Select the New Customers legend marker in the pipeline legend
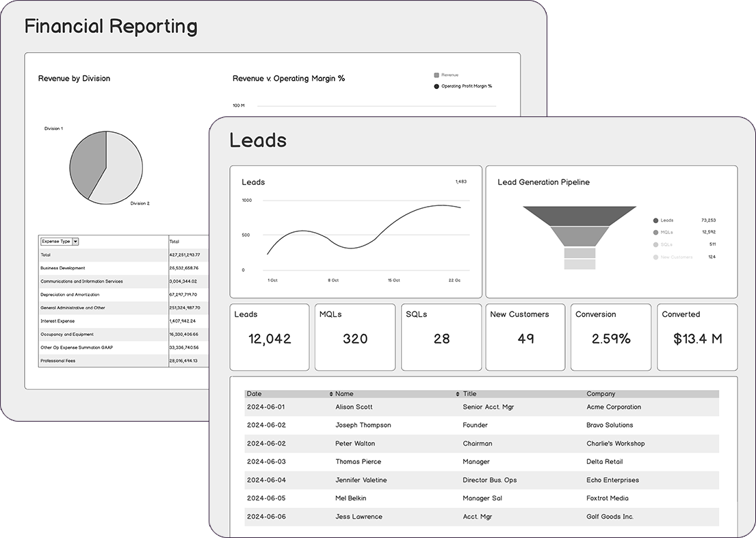This screenshot has height=538, width=756. pos(655,256)
